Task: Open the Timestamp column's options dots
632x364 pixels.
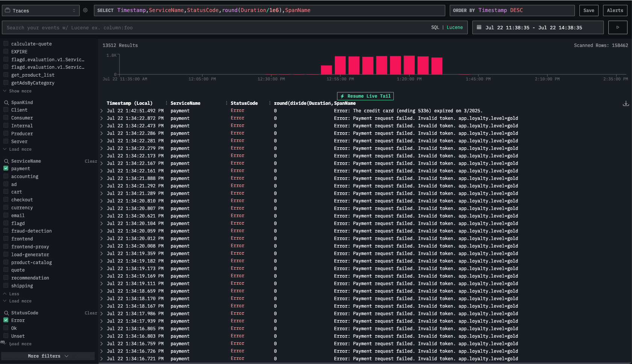Action: point(166,103)
